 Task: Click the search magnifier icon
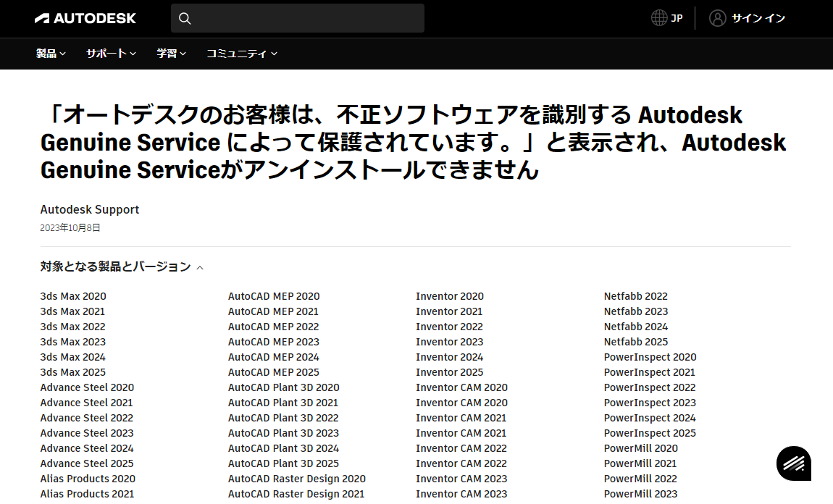pos(184,19)
